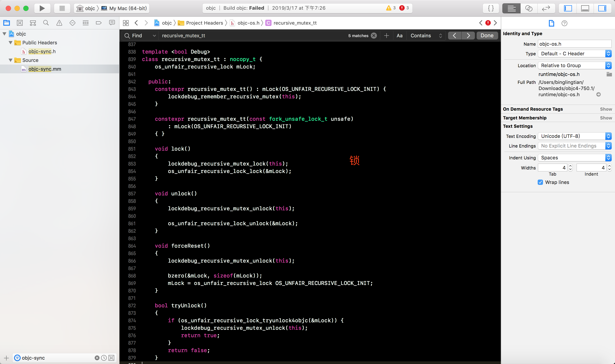The image size is (615, 364).
Task: Click the Indent width stepper
Action: tap(609, 168)
